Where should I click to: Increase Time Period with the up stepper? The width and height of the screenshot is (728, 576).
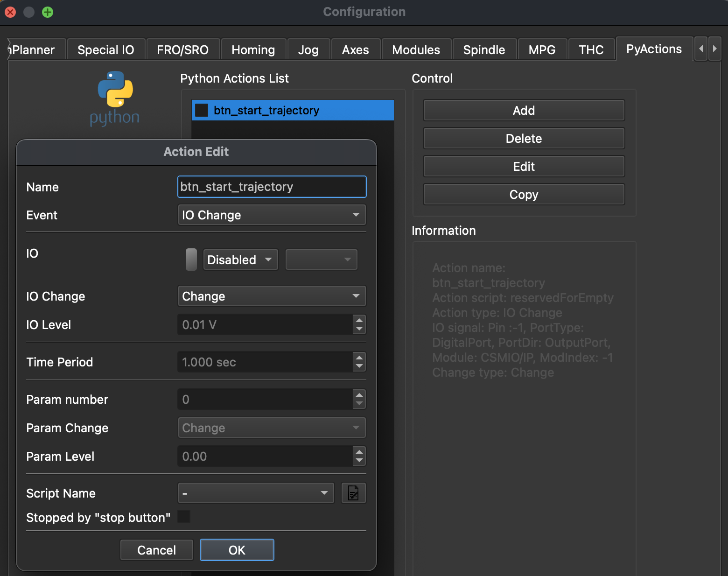[359, 358]
